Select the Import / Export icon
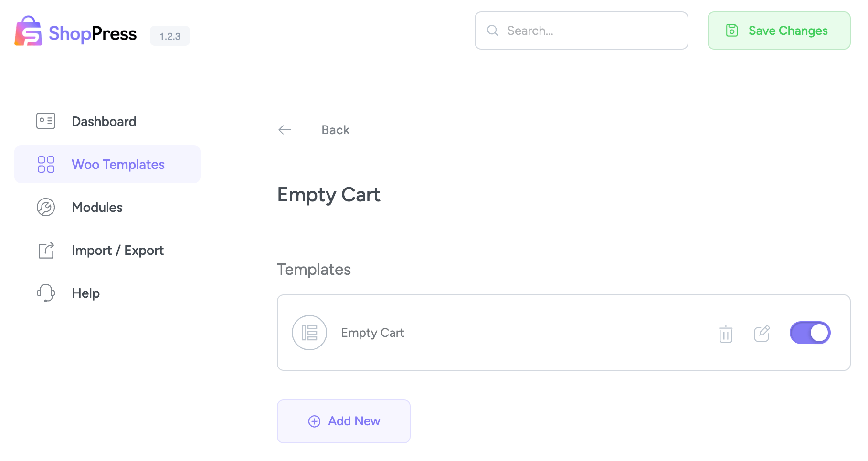This screenshot has height=461, width=868. point(45,250)
